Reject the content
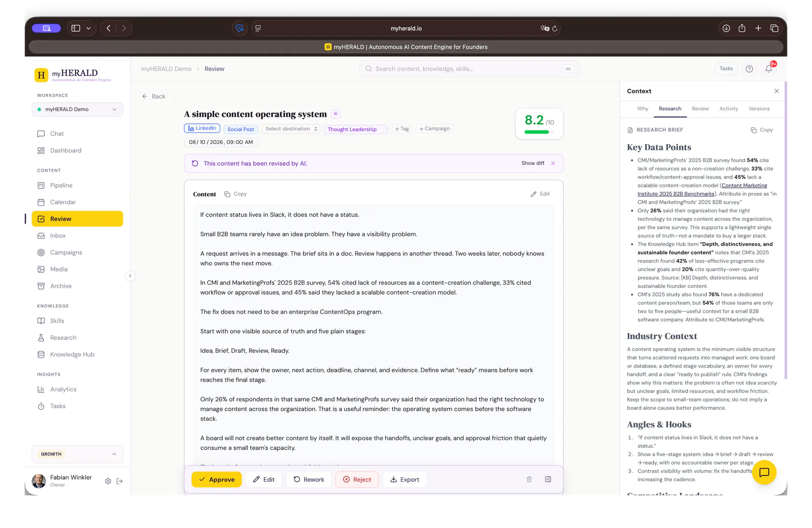The image size is (812, 528). point(357,479)
